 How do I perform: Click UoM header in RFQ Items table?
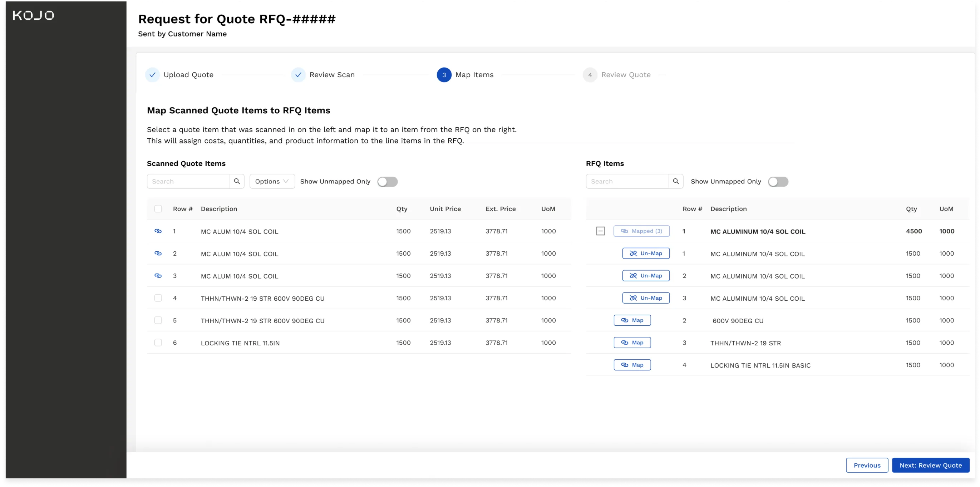click(x=946, y=209)
